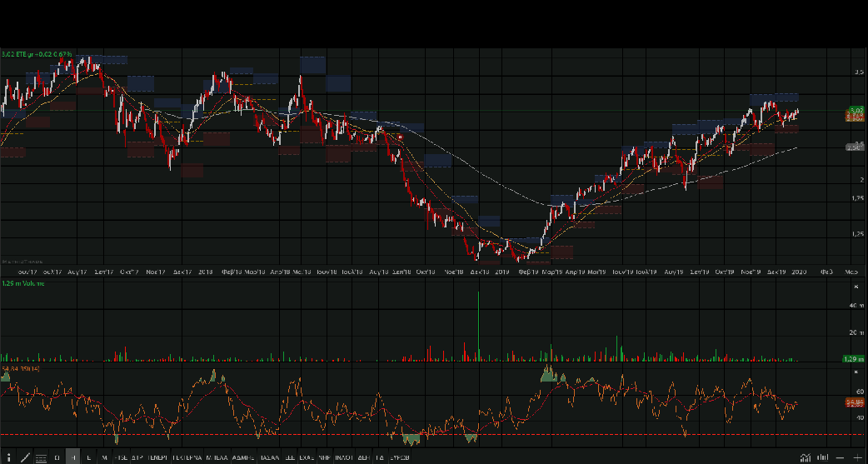Select the trend line drawing tool
Image resolution: width=868 pixels, height=464 pixels.
25,457
